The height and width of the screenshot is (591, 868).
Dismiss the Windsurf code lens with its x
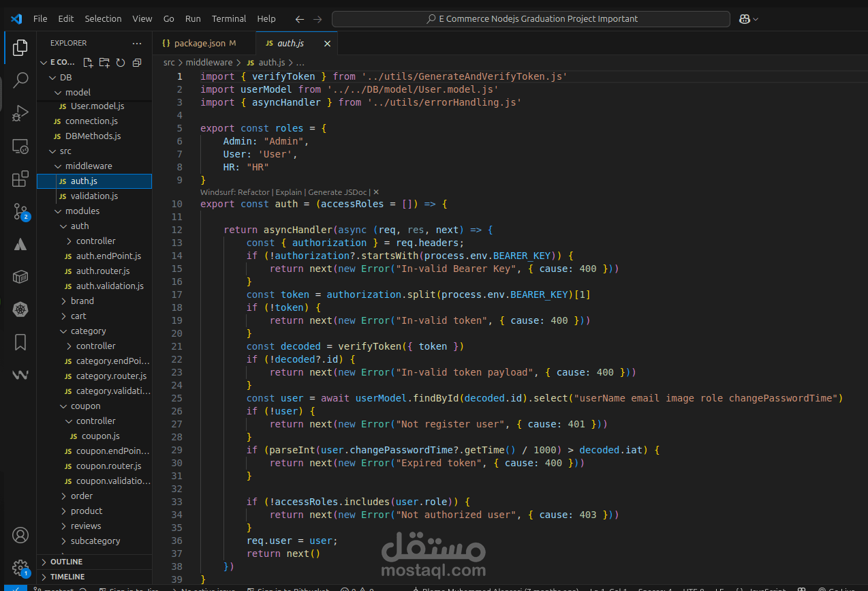click(x=376, y=192)
